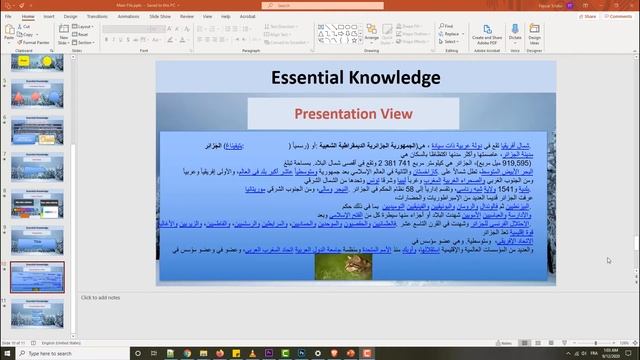The height and width of the screenshot is (360, 640).
Task: Open the Font dialog launcher
Action: [x=191, y=51]
